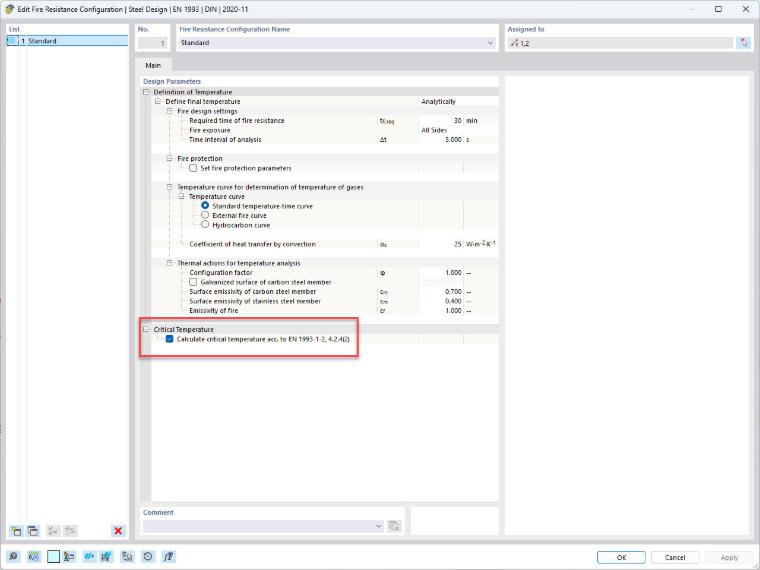Collapse the Definition of Temperature section
This screenshot has height=570, width=760.
point(146,92)
